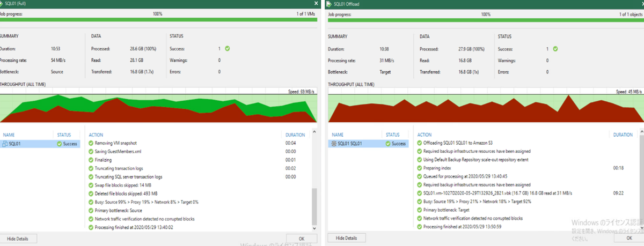
Task: Click the green Success check in SQL01 (Full) STATUS summary
Action: coord(228,49)
